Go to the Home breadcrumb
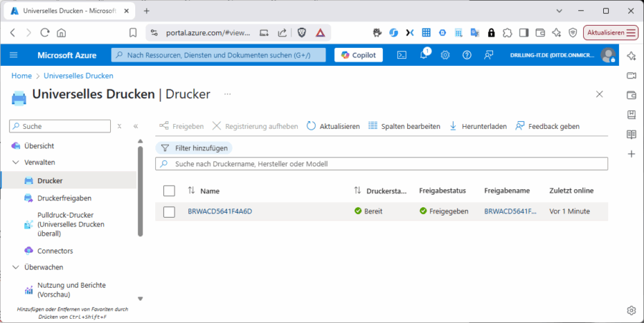Viewport: 644px width, 323px height. click(x=21, y=76)
